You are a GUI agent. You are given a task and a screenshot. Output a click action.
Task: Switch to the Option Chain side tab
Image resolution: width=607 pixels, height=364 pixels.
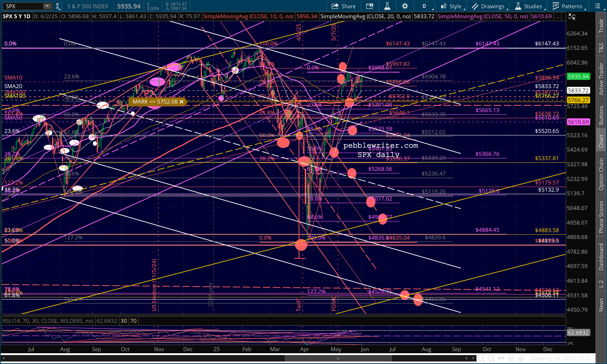click(601, 174)
